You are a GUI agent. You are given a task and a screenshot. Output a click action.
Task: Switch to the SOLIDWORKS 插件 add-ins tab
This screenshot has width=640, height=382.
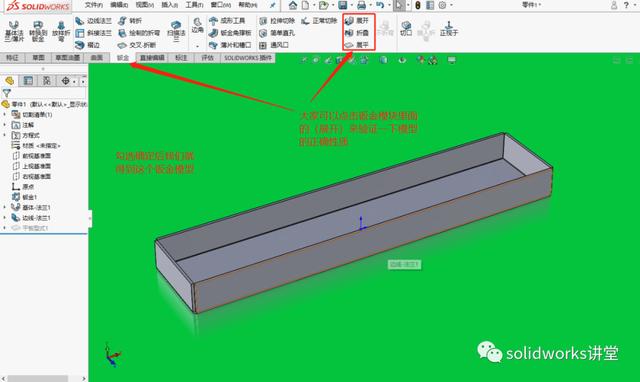click(248, 58)
